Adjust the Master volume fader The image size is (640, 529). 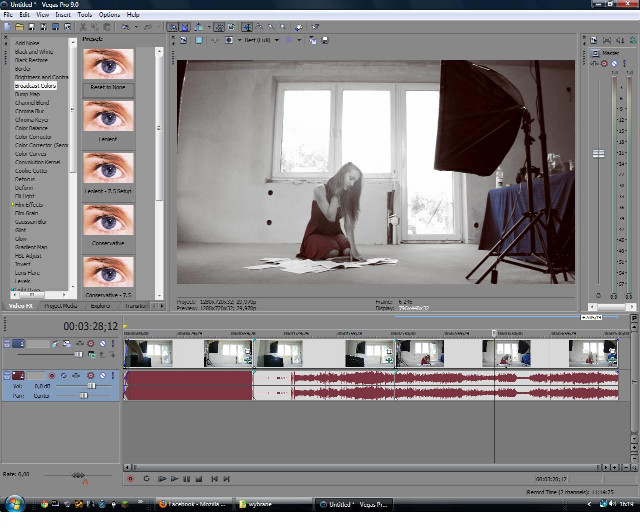click(598, 153)
